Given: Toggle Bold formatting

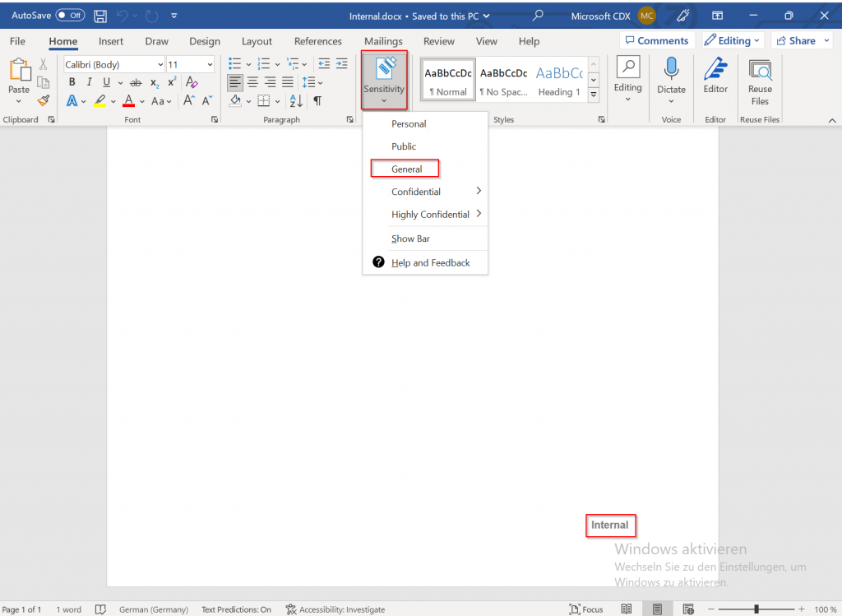Looking at the screenshot, I should coord(72,82).
